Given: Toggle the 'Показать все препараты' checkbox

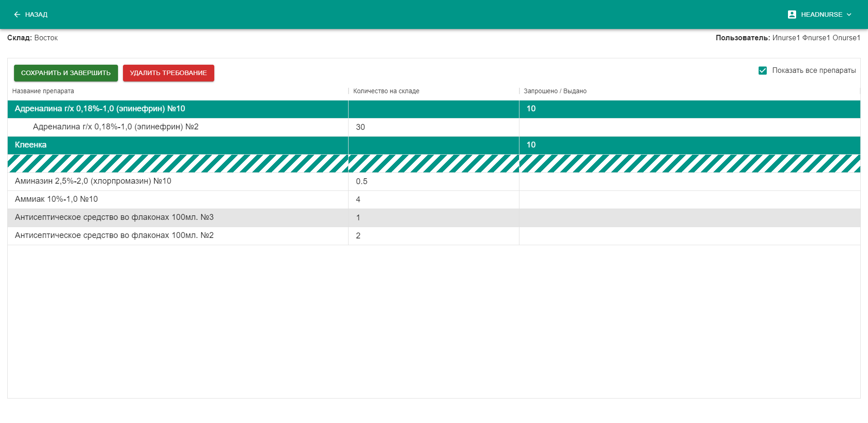Looking at the screenshot, I should click(763, 71).
